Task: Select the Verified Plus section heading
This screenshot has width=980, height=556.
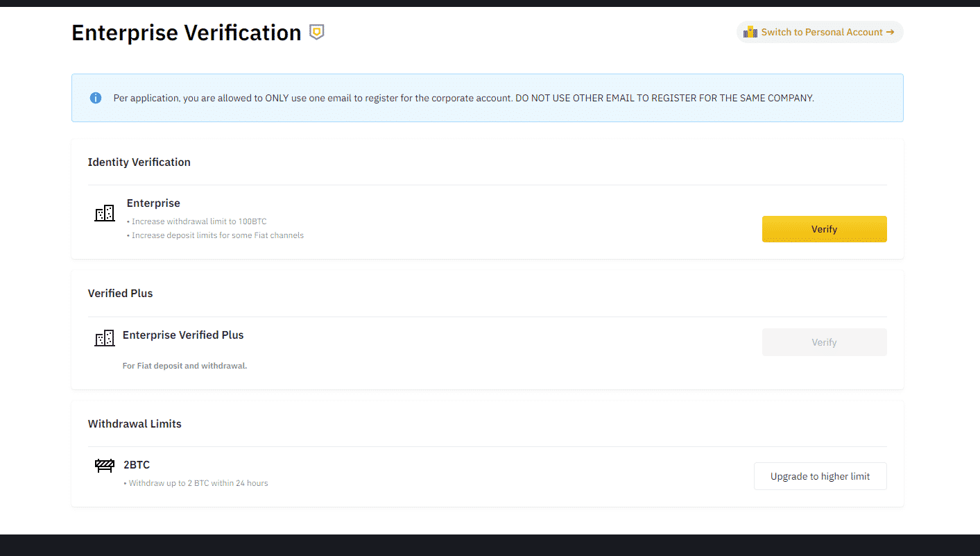Action: click(120, 293)
